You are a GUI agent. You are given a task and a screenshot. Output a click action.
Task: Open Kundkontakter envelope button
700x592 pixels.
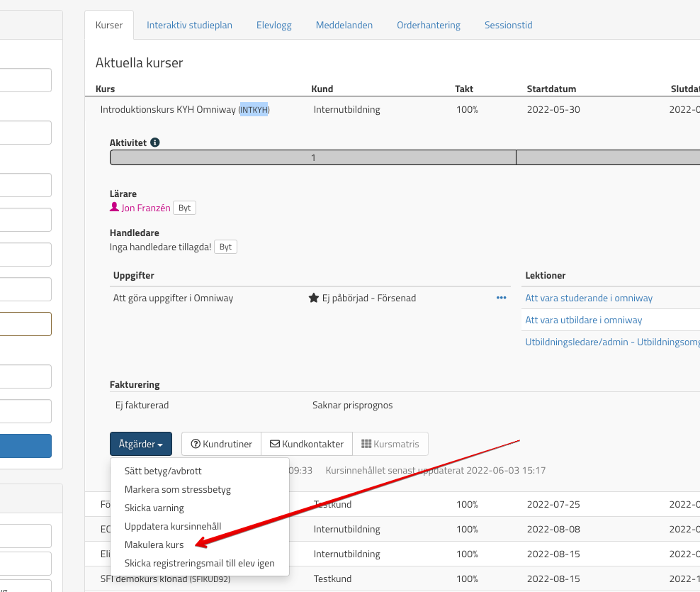click(x=306, y=444)
